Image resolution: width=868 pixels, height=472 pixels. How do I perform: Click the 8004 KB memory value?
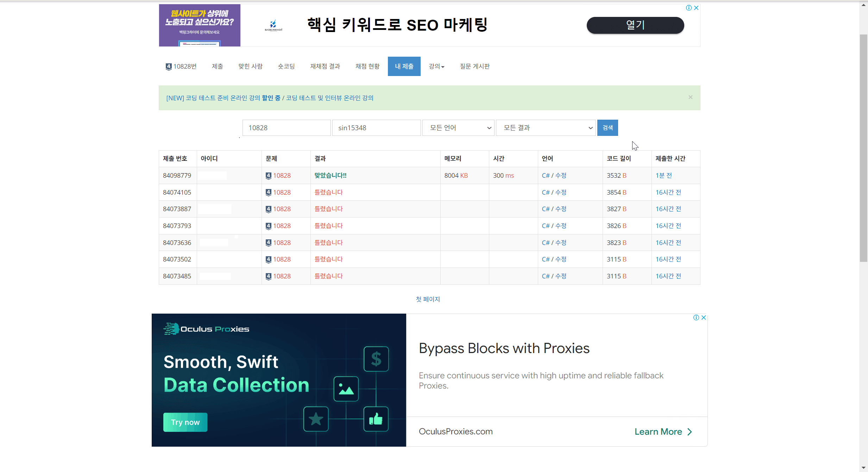click(456, 176)
